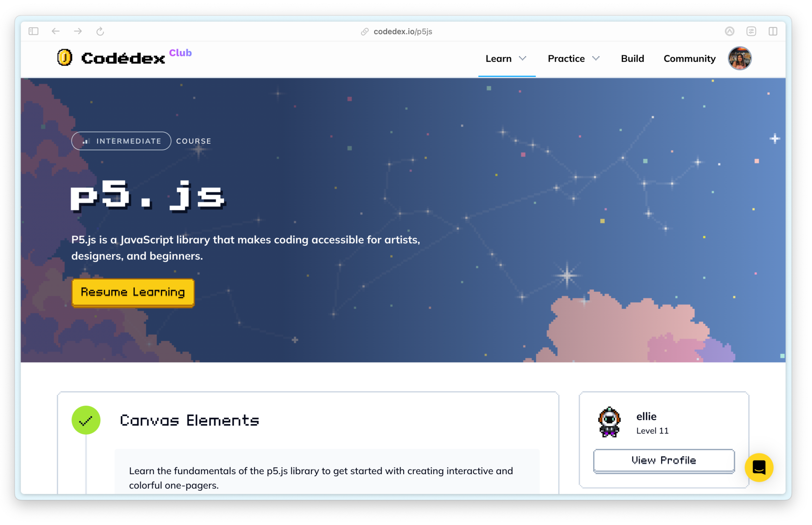The width and height of the screenshot is (812, 525).
Task: Go forward with the browser arrow
Action: (78, 31)
